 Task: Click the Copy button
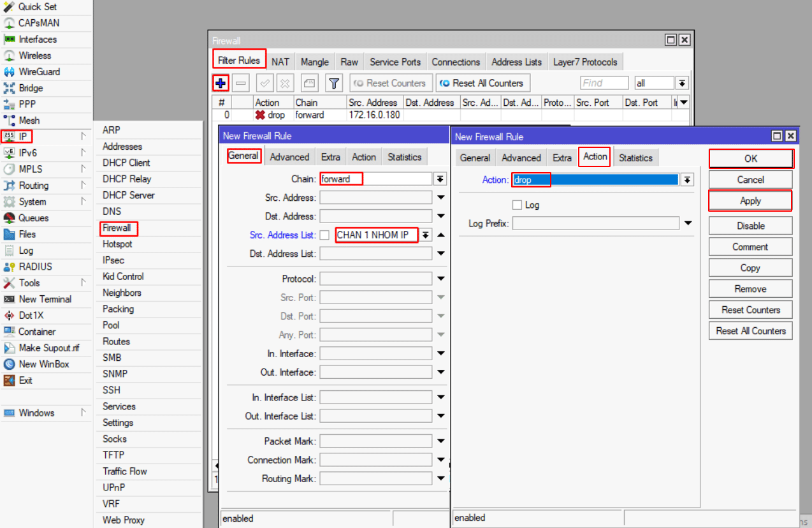751,268
